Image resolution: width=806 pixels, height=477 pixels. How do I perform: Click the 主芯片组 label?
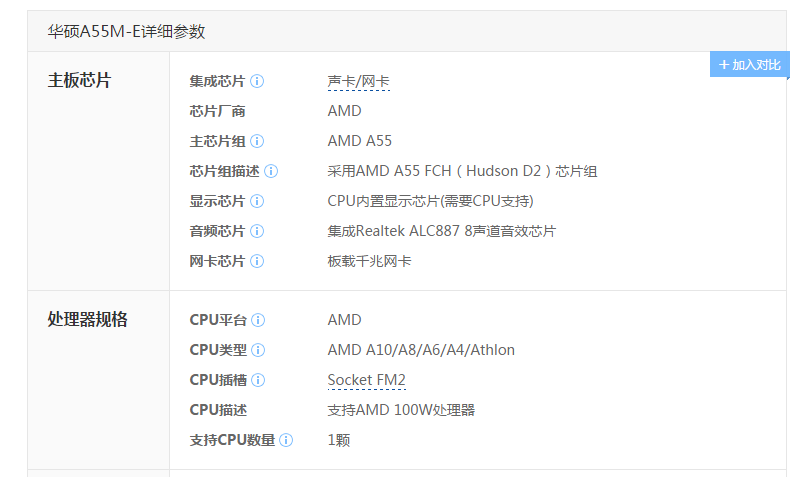[217, 141]
